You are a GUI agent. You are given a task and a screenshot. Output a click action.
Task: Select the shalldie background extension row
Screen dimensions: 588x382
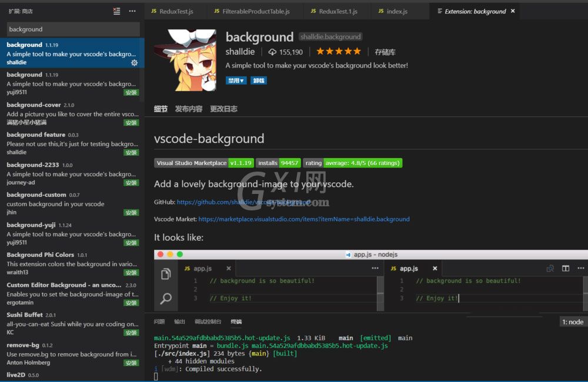[x=72, y=53]
